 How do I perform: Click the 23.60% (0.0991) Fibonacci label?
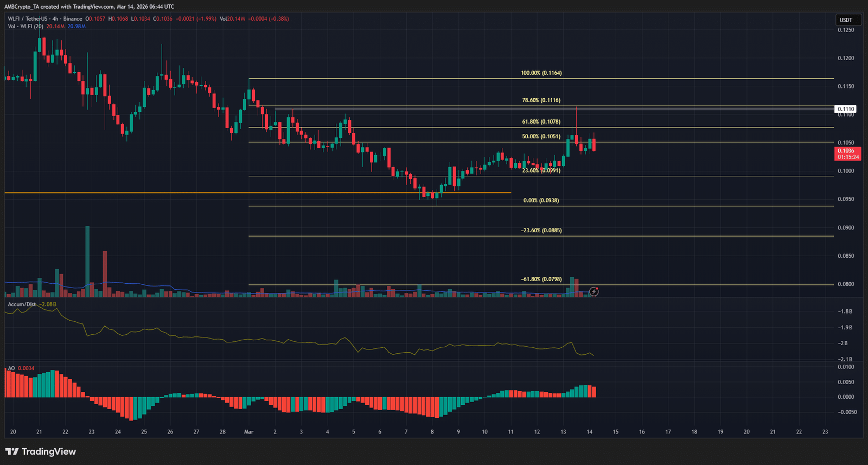[541, 170]
